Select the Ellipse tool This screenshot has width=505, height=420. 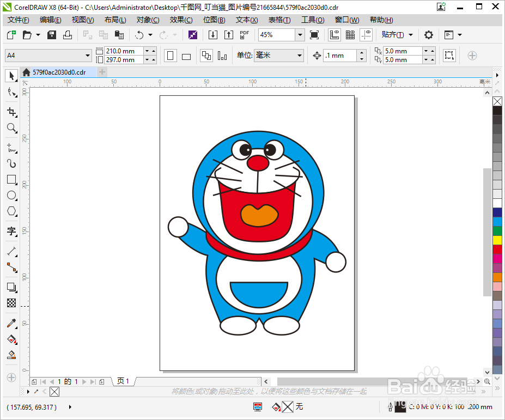[11, 195]
